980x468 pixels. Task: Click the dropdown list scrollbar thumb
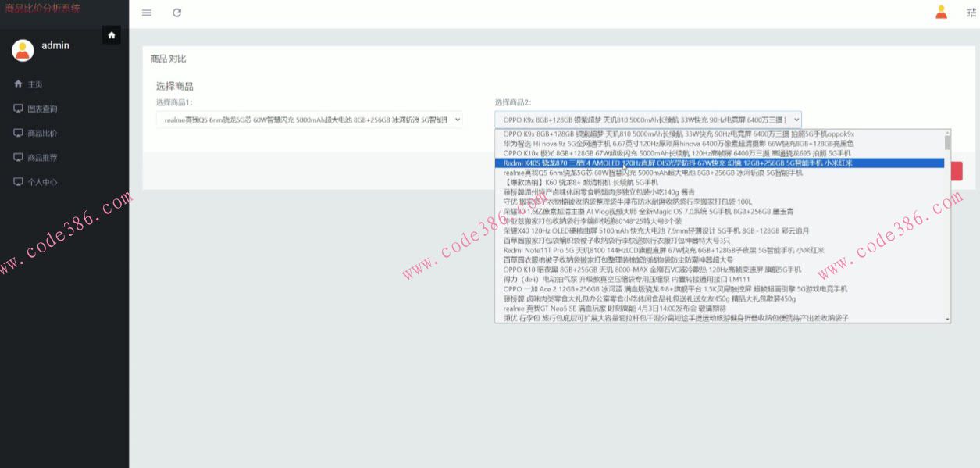click(x=948, y=143)
